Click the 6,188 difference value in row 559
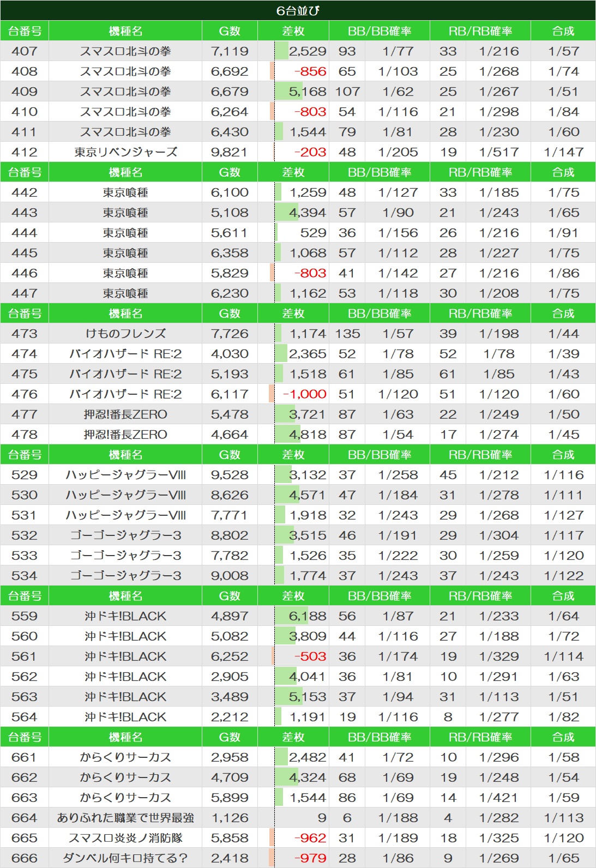The height and width of the screenshot is (868, 596). [308, 616]
